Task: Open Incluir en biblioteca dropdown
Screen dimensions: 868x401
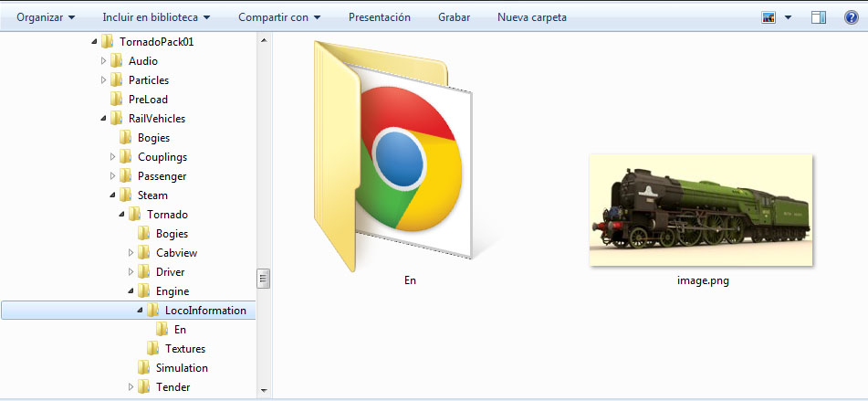Action: coord(156,17)
